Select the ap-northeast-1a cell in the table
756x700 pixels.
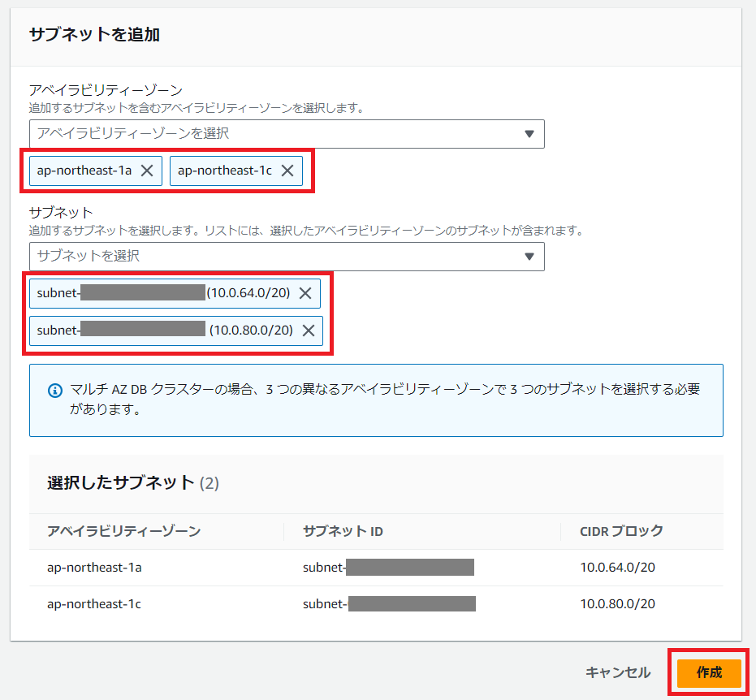tap(94, 567)
